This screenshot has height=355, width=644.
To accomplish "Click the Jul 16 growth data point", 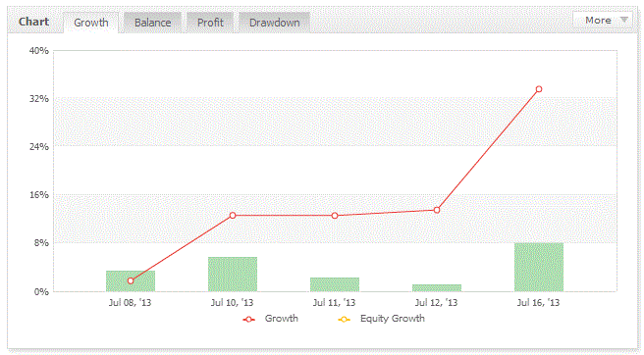I will pos(539,89).
